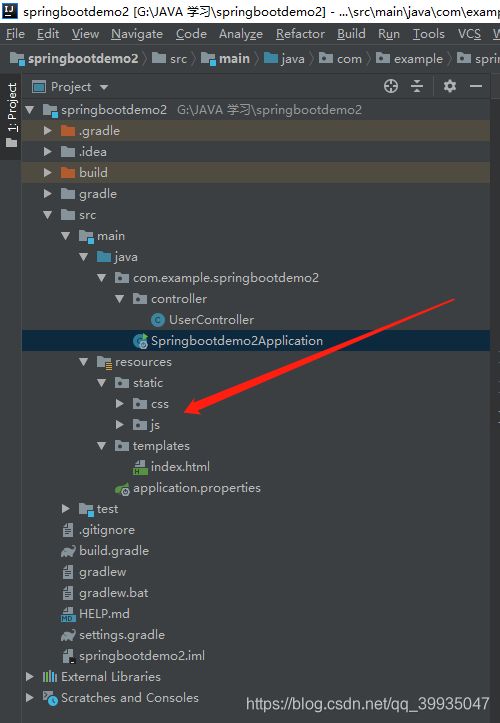This screenshot has width=500, height=723.
Task: Click the UserController class icon
Action: pos(158,320)
